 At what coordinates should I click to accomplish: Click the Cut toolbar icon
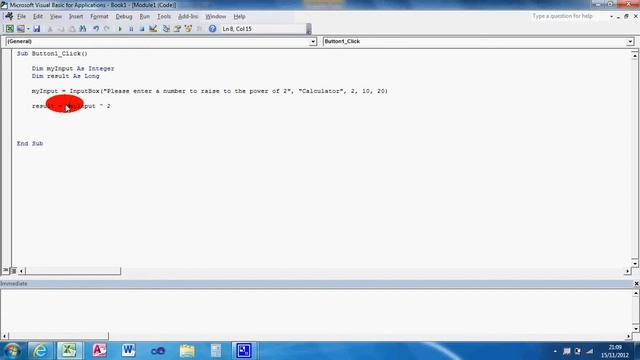[x=50, y=29]
